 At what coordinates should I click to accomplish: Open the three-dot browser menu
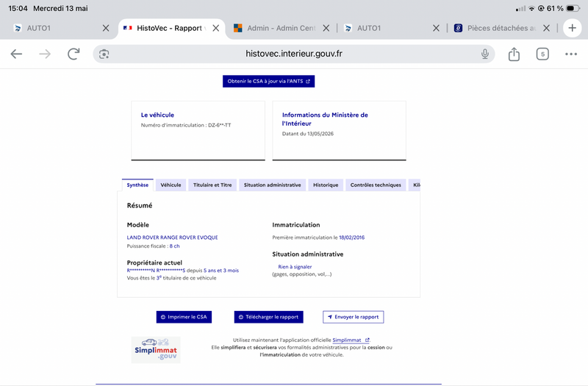click(x=571, y=54)
